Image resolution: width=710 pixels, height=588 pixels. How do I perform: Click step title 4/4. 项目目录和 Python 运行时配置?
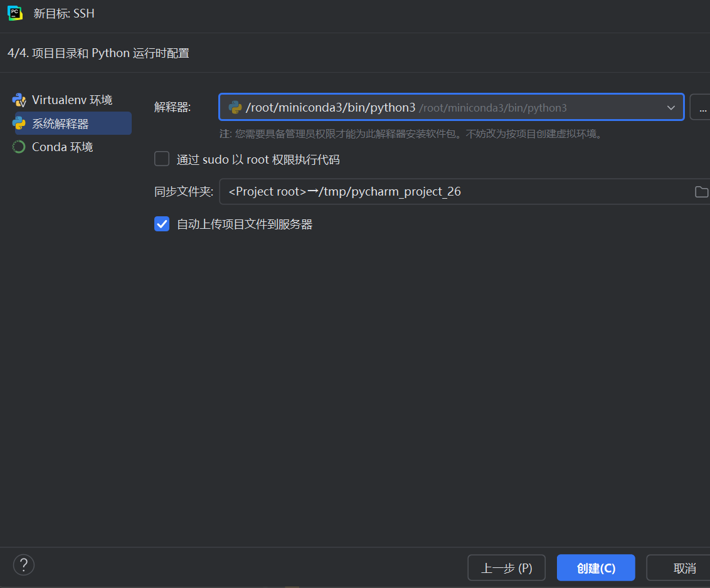[x=98, y=53]
